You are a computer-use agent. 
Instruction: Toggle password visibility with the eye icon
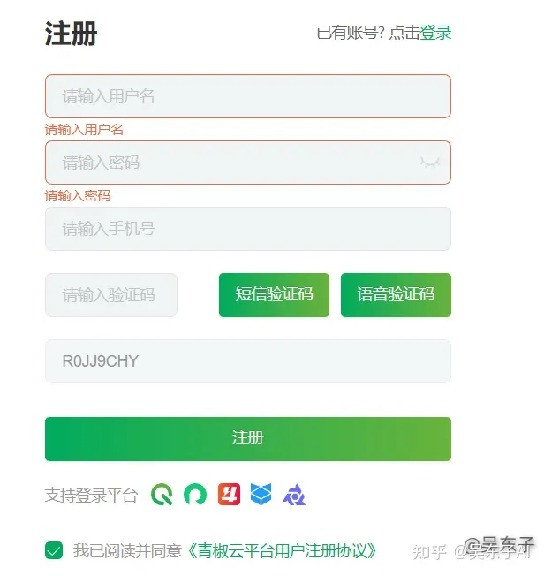click(430, 162)
